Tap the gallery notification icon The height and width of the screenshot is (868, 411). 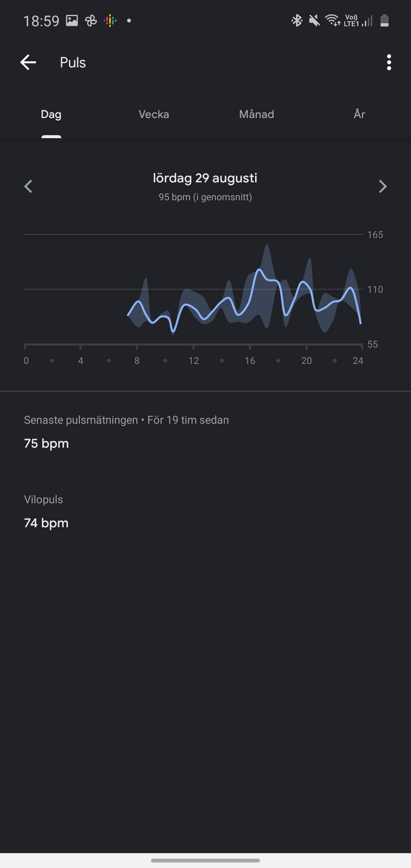click(72, 21)
